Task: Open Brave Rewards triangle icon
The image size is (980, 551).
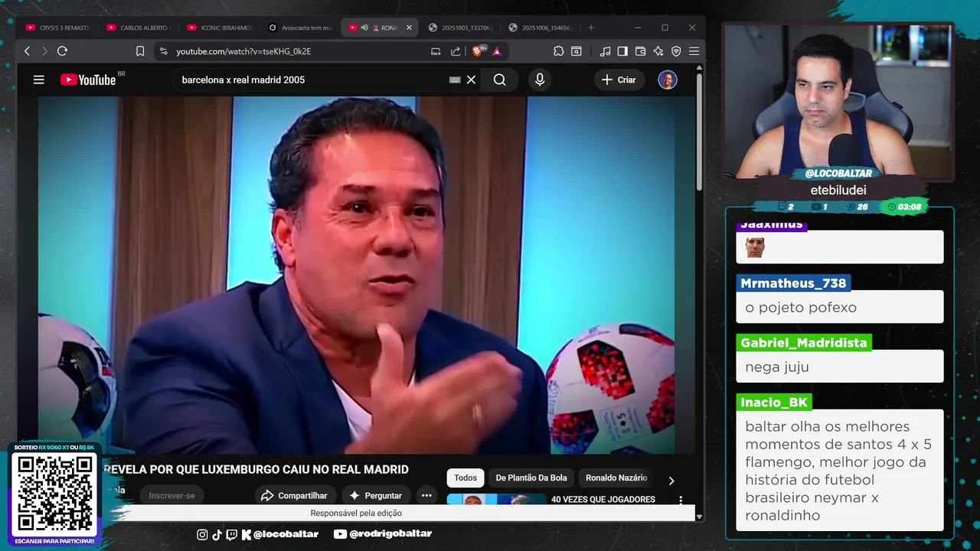Action: pos(496,51)
